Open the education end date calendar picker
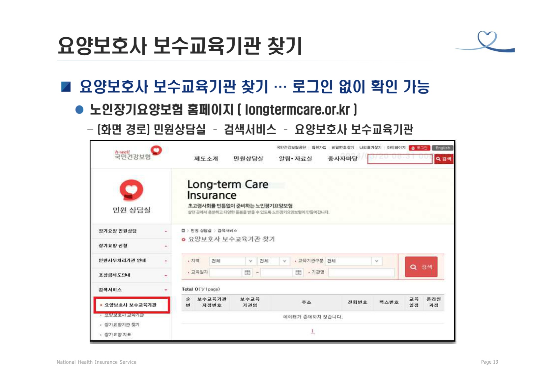Image resolution: width=555 pixels, height=392 pixels. [298, 272]
